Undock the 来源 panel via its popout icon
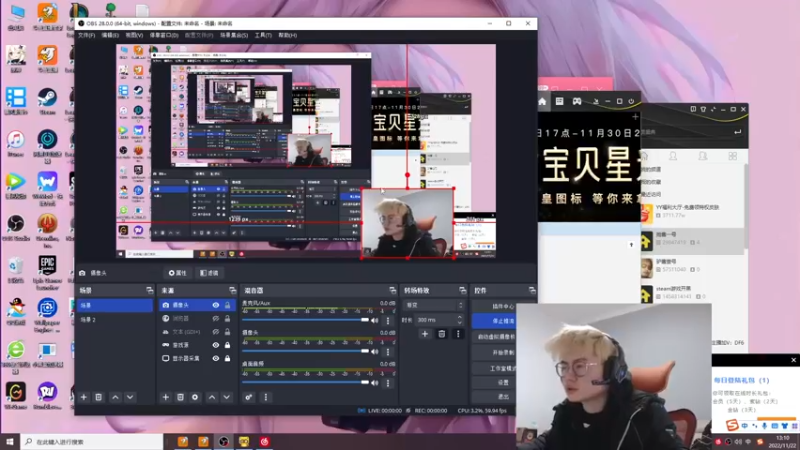Viewport: 800px width, 450px height. [233, 290]
